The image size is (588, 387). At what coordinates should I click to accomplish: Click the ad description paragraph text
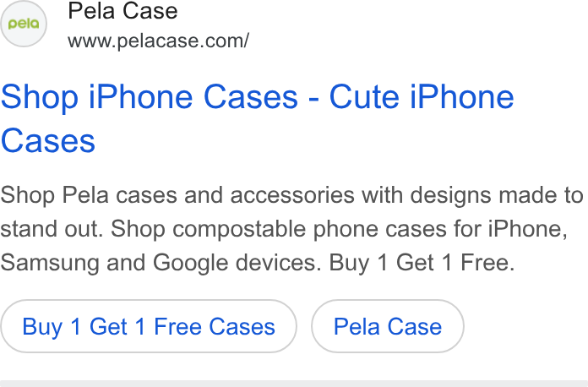(x=291, y=229)
